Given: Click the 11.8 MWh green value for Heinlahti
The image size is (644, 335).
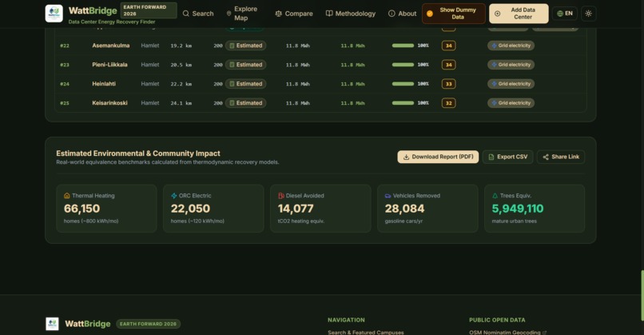Looking at the screenshot, I should point(352,84).
